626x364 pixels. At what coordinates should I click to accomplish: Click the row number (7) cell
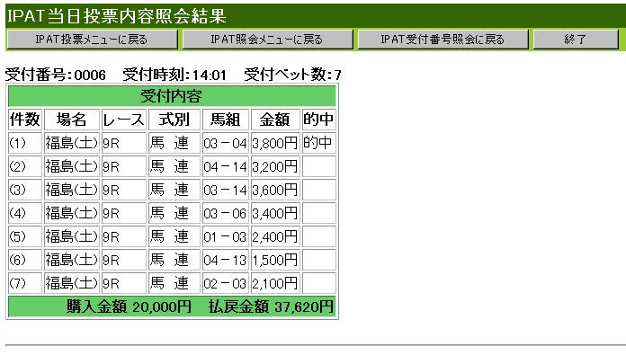[x=25, y=283]
